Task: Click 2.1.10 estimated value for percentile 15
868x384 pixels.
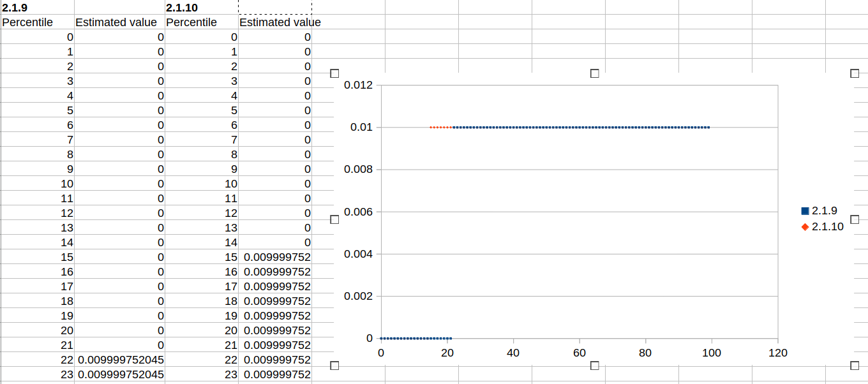Action: pos(275,257)
